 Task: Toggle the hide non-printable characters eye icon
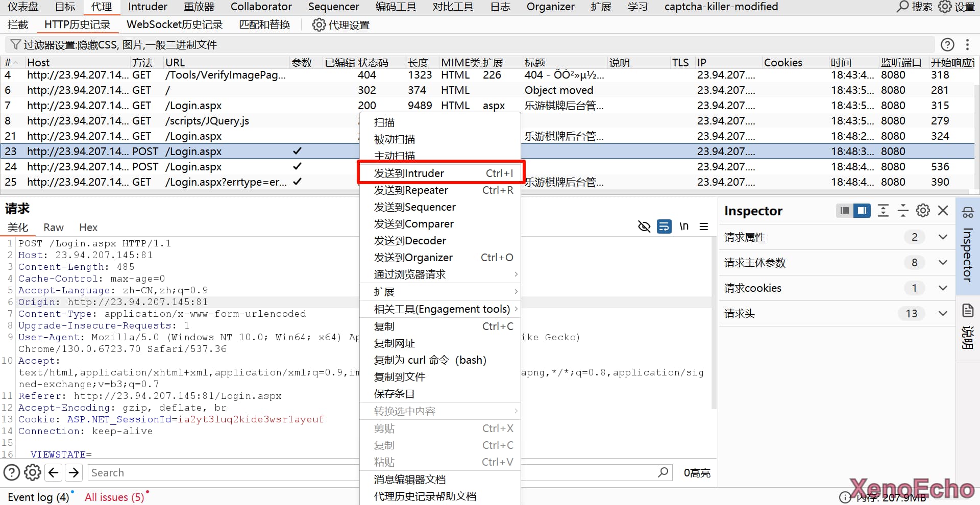[x=644, y=226]
